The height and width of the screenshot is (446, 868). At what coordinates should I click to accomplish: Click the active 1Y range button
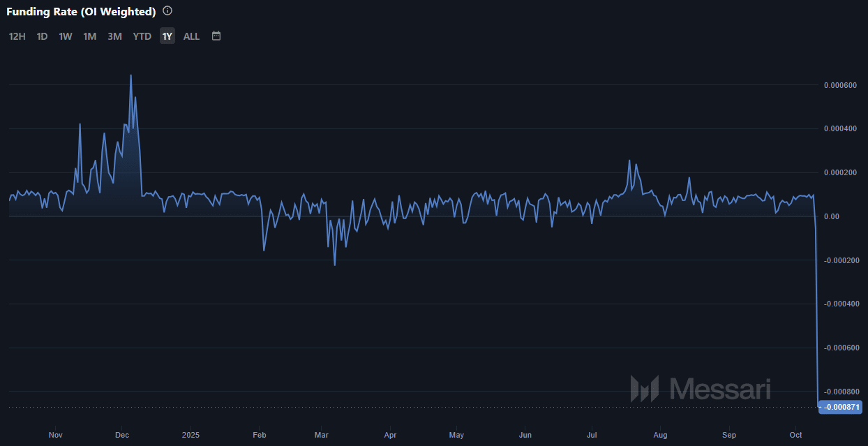pyautogui.click(x=167, y=36)
